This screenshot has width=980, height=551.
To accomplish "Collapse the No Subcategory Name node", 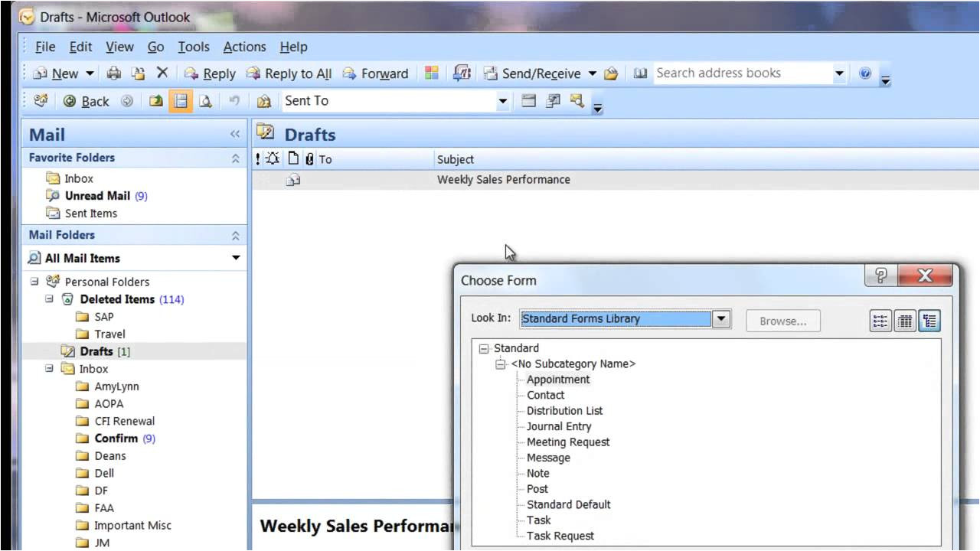I will (x=500, y=364).
